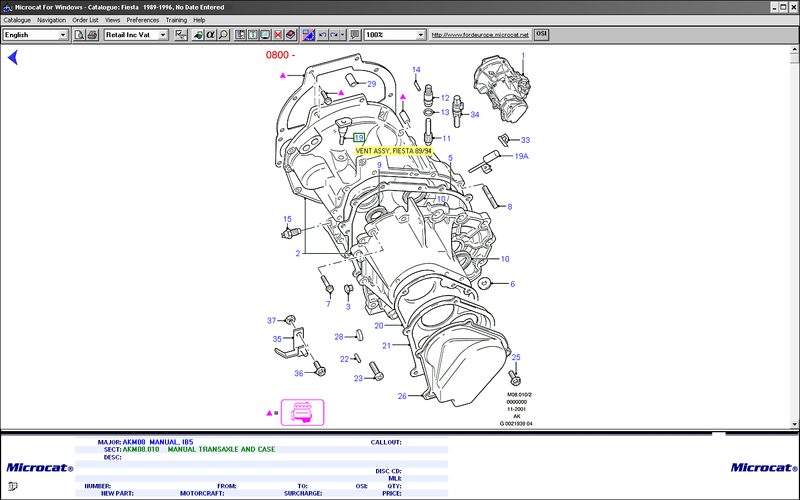The width and height of the screenshot is (800, 500).
Task: Click part callout 1 at top right
Action: pos(521,55)
